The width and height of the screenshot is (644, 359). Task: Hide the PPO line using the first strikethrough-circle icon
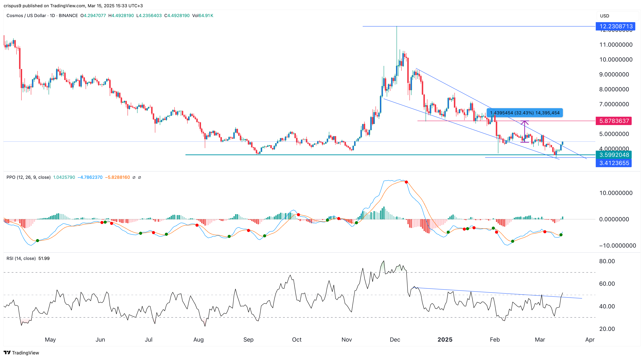[x=134, y=177]
